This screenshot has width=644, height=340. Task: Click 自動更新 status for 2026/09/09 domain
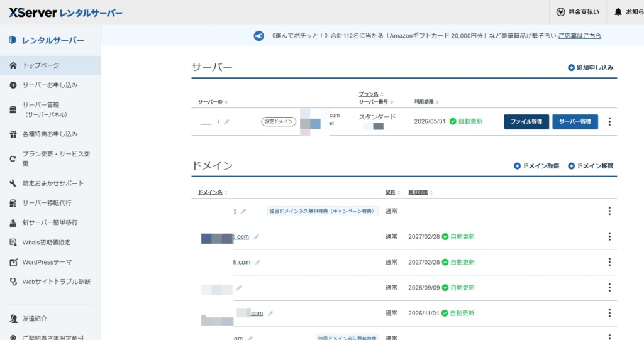pos(458,287)
